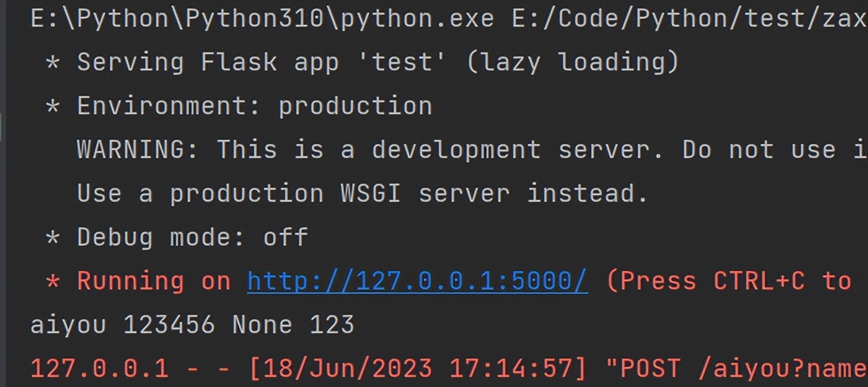
Task: Open the http://127.0.0.1:5000/ link
Action: (x=417, y=281)
